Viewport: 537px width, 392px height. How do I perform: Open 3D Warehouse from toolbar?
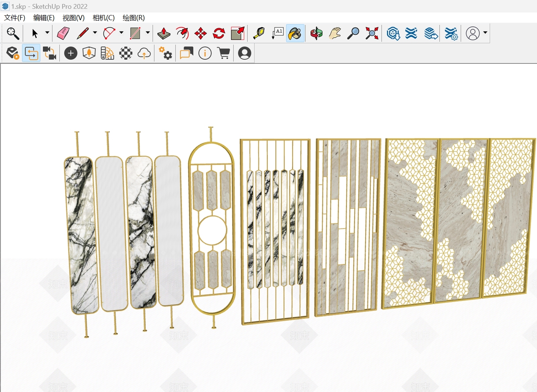393,33
